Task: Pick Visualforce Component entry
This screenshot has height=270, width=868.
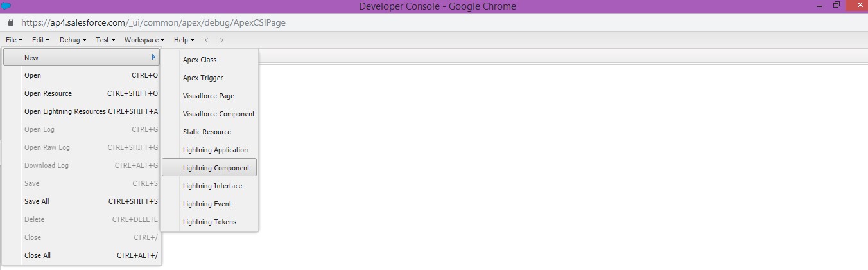Action: (x=218, y=114)
